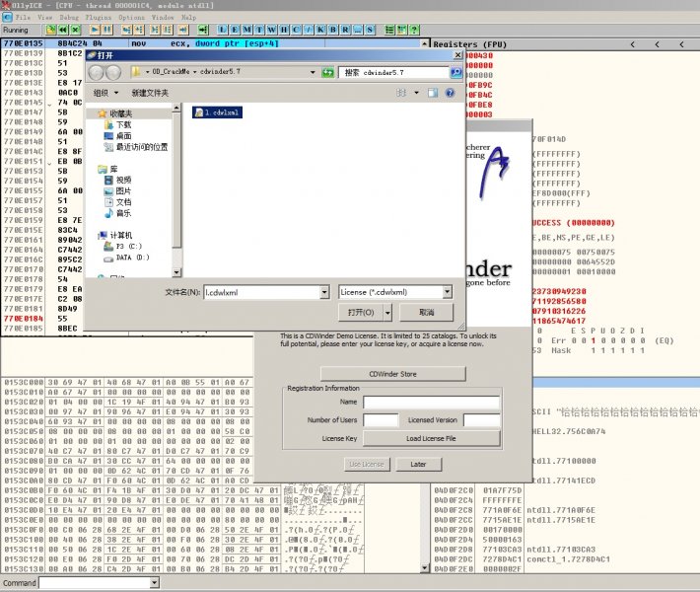
Task: Click the Trace over toolbar icon
Action: pyautogui.click(x=168, y=30)
